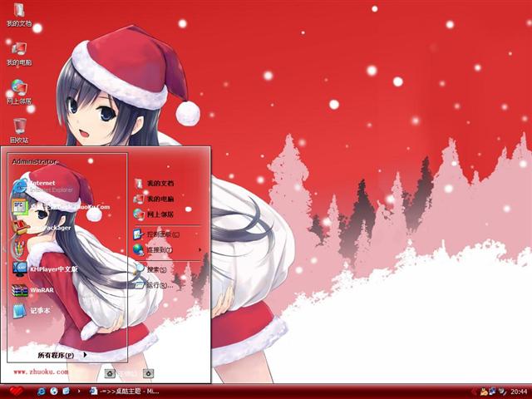Expand 连接到(T) submenu
This screenshot has width=532, height=399.
168,250
